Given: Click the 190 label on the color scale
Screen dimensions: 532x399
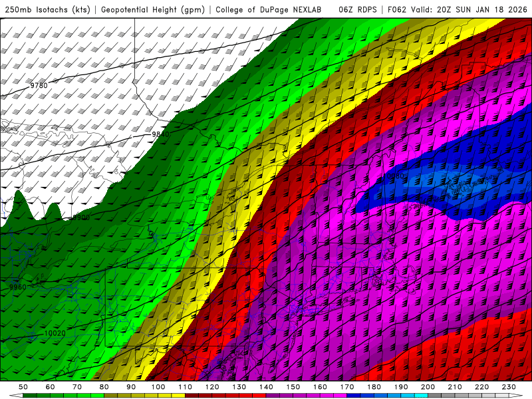Looking at the screenshot, I should point(401,387).
